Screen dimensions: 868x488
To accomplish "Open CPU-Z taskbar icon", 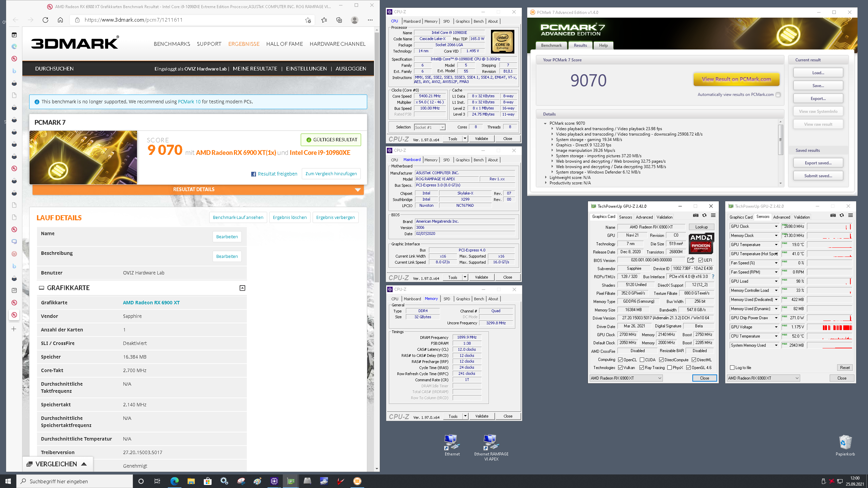I will (274, 481).
